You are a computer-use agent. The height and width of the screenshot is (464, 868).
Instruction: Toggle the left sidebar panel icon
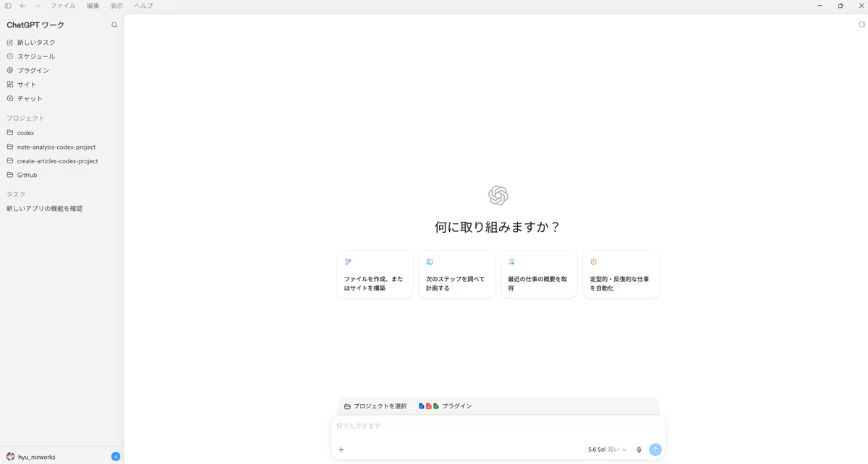[x=8, y=5]
